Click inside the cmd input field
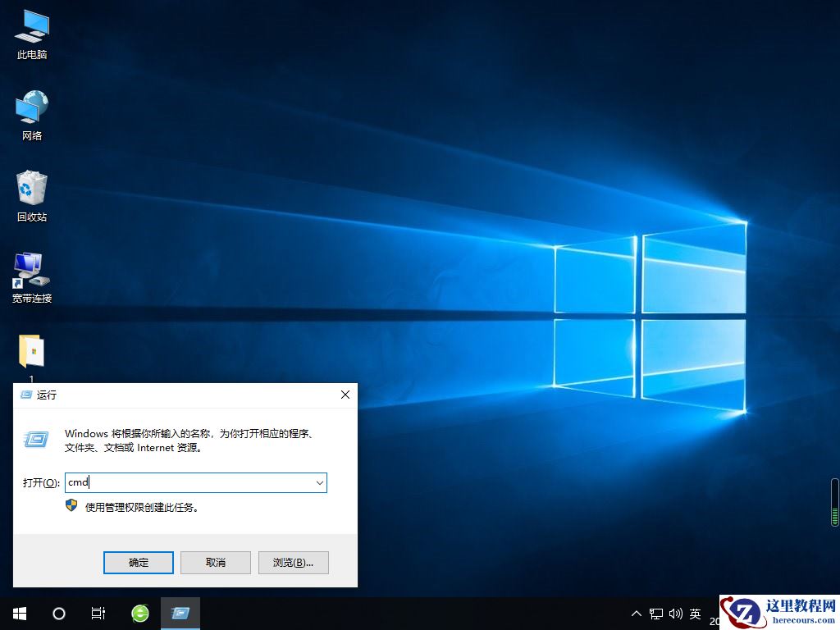Image resolution: width=840 pixels, height=630 pixels. [189, 482]
